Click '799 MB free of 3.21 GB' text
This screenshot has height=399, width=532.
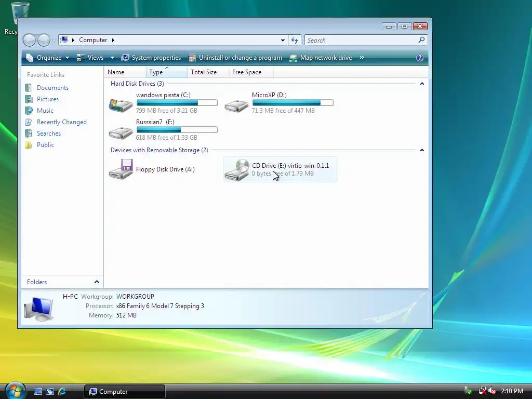[166, 111]
